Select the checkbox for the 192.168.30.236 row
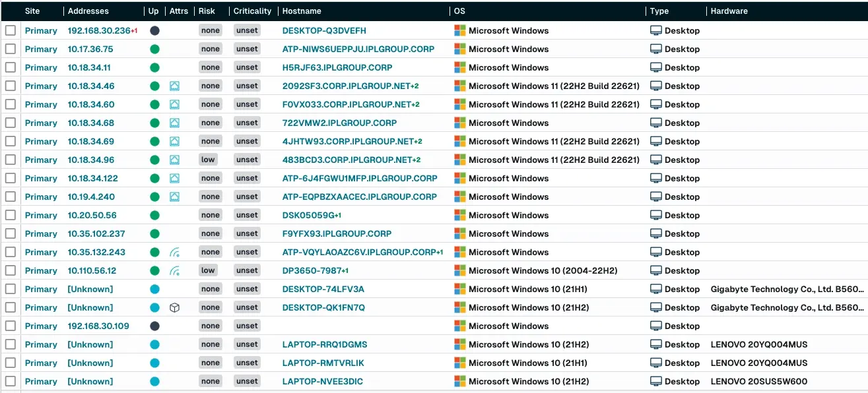Screen dimensions: 868x393 pyautogui.click(x=11, y=30)
